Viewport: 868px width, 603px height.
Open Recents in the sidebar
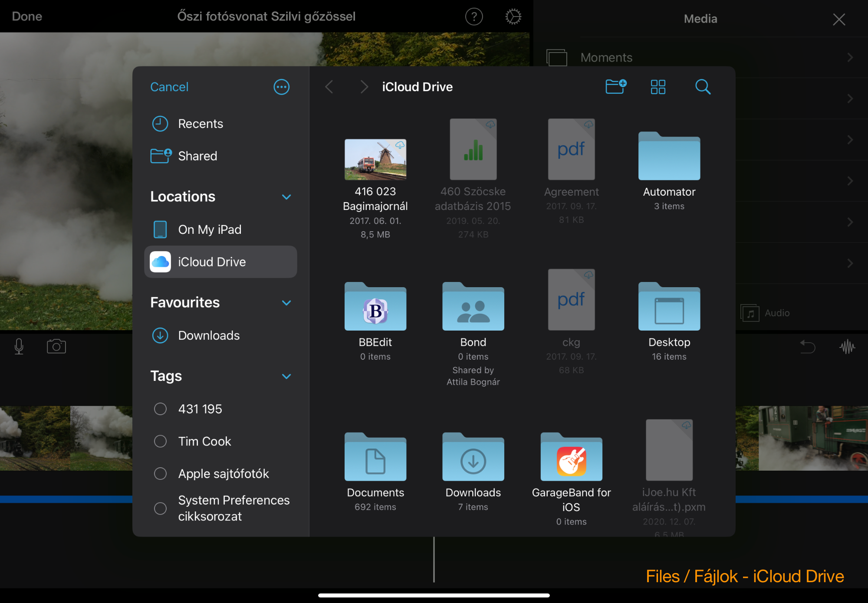tap(221, 124)
